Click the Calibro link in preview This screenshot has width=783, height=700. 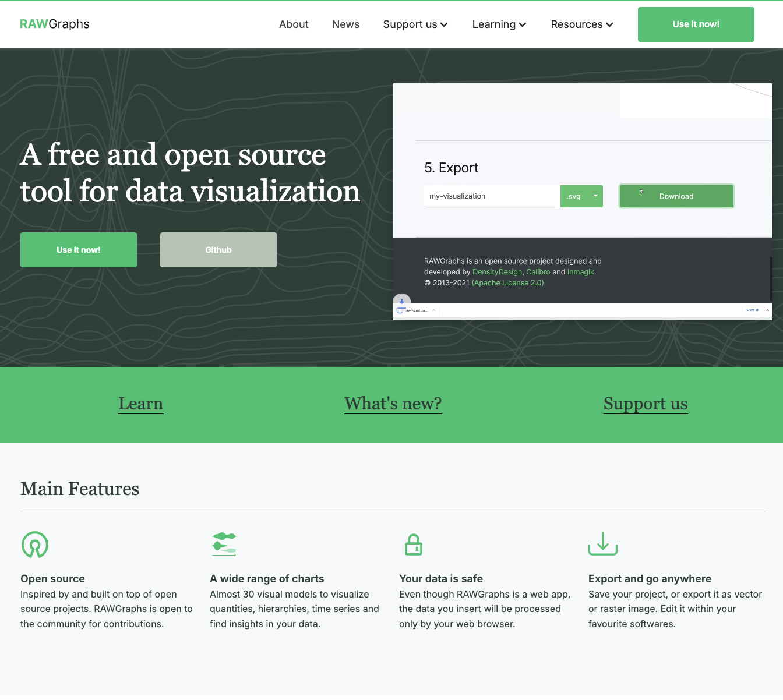point(538,272)
